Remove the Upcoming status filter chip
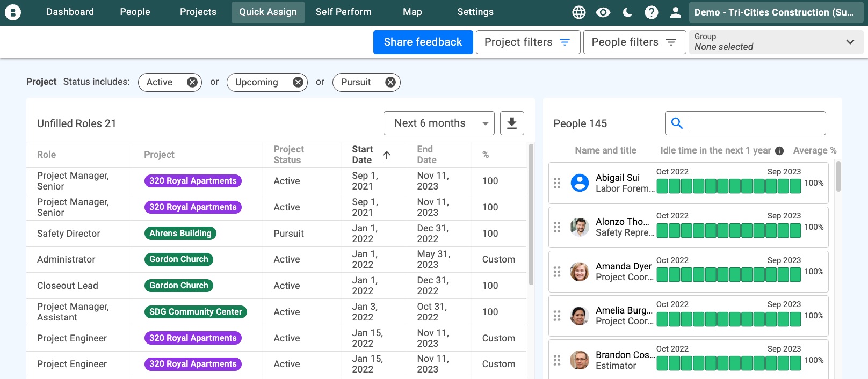This screenshot has height=379, width=868. click(298, 82)
